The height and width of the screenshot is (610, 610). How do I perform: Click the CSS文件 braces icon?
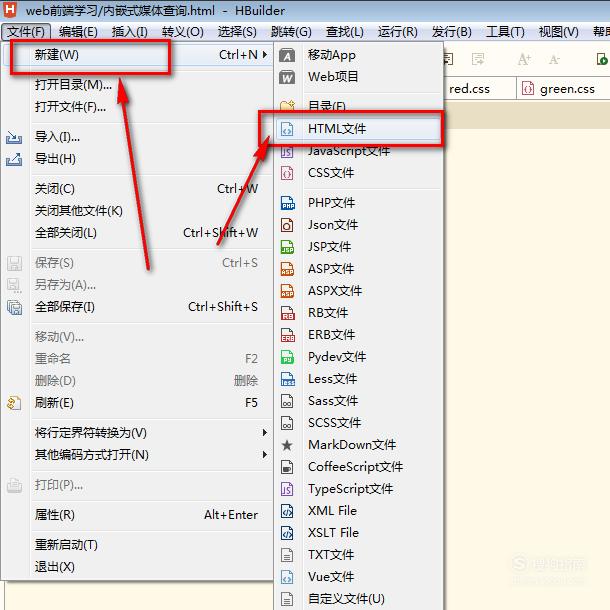click(x=287, y=173)
